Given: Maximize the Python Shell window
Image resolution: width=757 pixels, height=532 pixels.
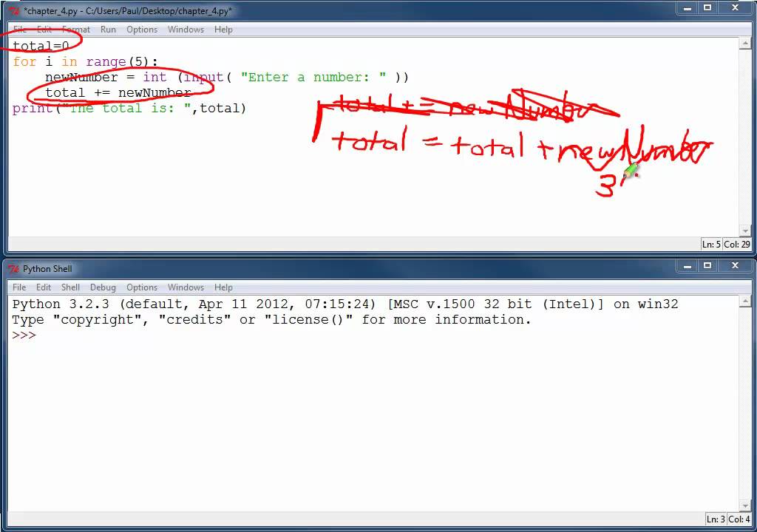Looking at the screenshot, I should point(707,266).
